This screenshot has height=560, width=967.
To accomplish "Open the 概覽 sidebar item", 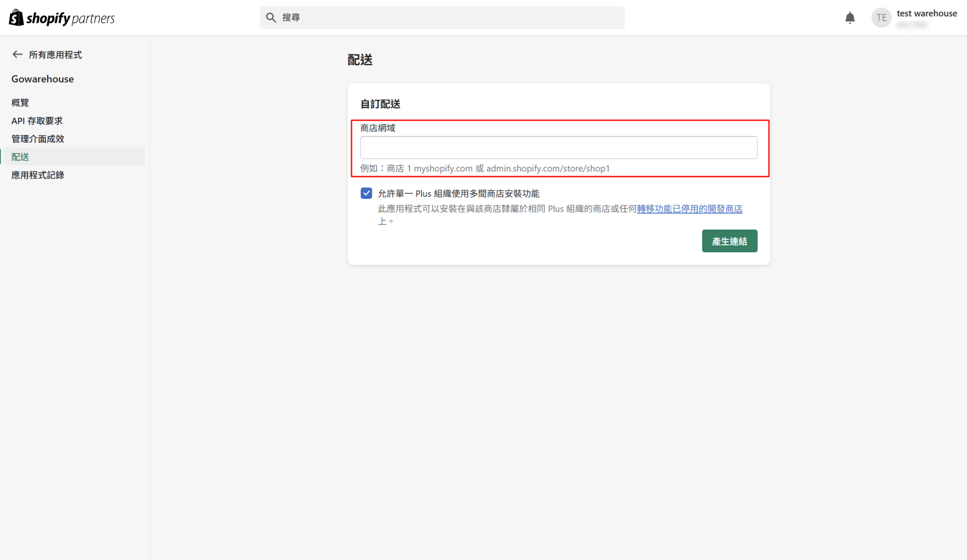I will [x=20, y=103].
